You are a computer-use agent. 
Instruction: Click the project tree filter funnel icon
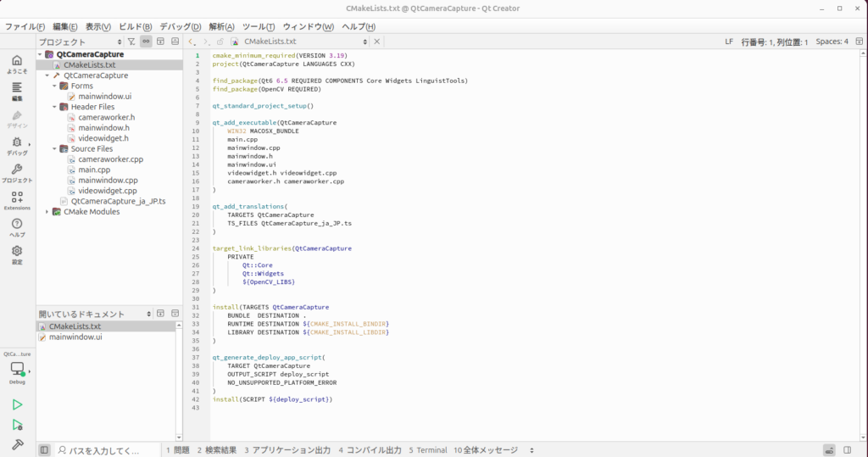coord(131,42)
